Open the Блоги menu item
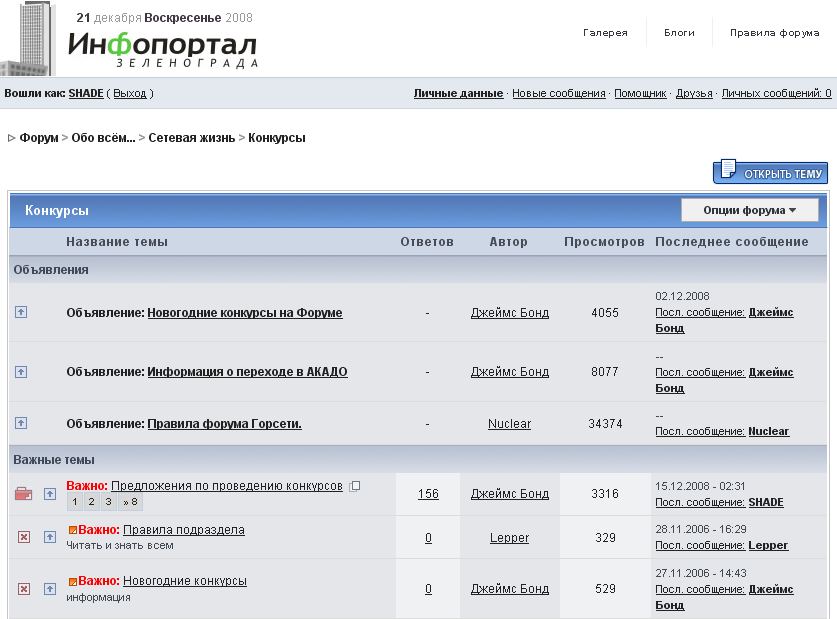This screenshot has height=619, width=837. click(x=679, y=33)
